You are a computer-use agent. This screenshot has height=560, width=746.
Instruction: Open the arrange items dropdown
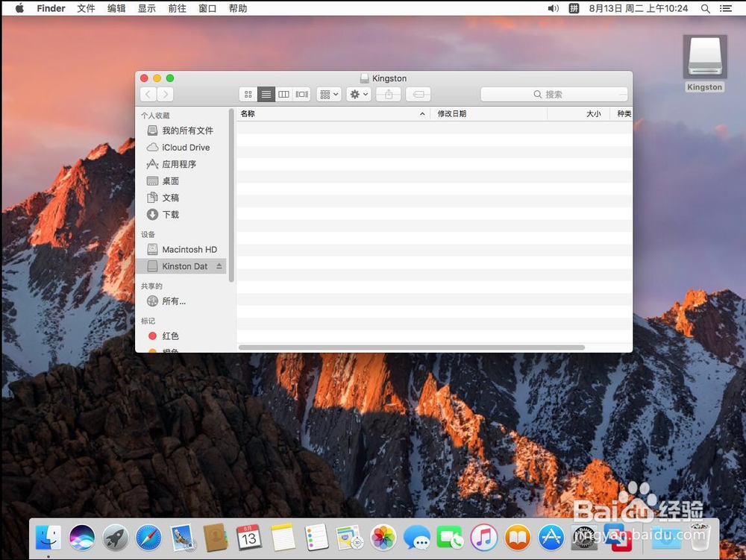[329, 94]
